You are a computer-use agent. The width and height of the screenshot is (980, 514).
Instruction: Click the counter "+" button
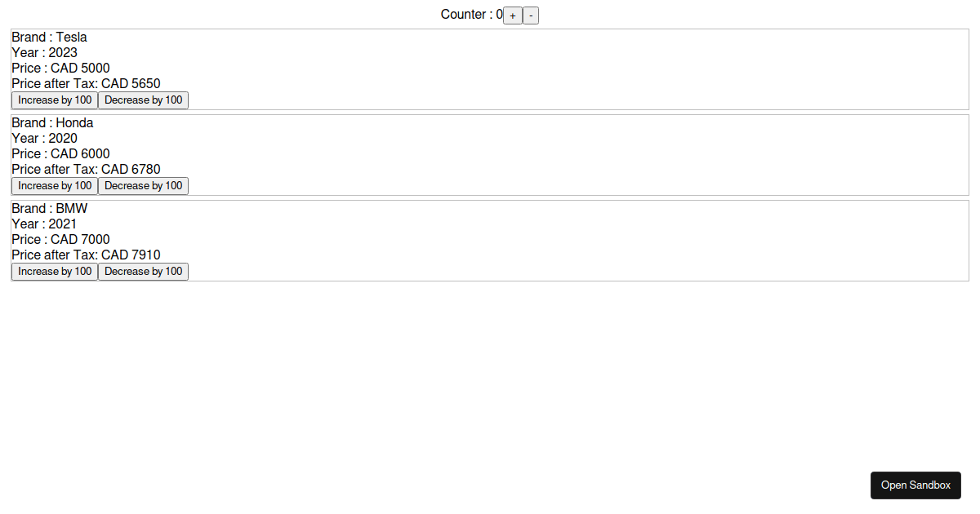(x=512, y=15)
